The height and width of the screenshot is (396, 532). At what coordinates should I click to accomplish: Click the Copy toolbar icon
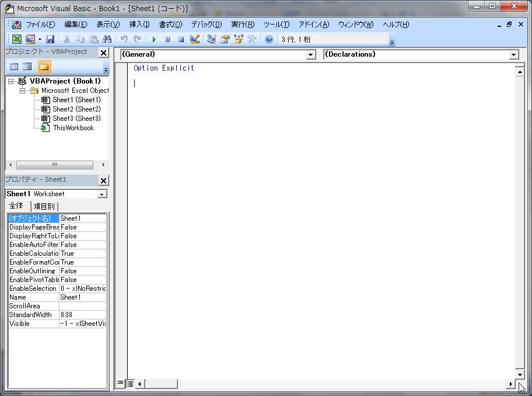[x=80, y=39]
